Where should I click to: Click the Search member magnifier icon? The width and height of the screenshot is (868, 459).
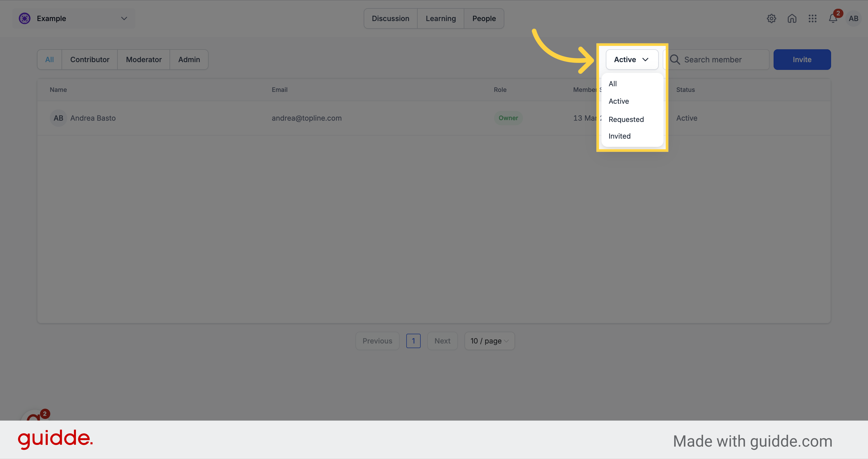(x=675, y=59)
